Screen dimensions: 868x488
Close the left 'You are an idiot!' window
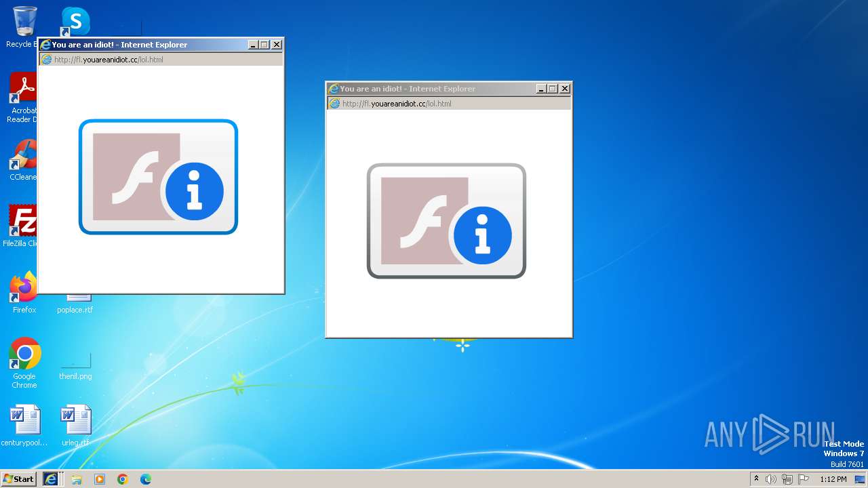coord(277,45)
